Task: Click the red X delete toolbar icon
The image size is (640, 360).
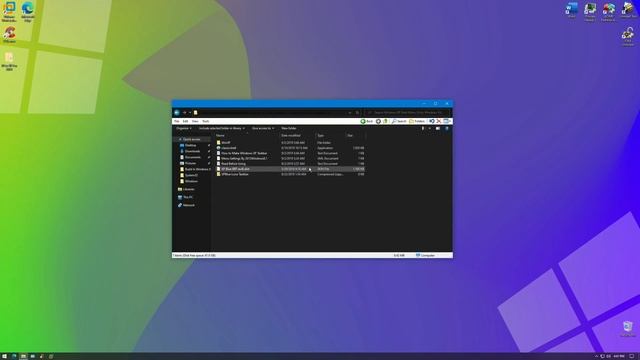Action: [439, 121]
